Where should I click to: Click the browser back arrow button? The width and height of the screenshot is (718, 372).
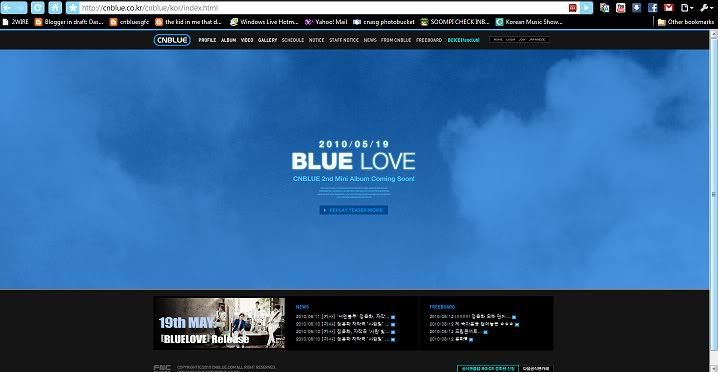click(15, 7)
